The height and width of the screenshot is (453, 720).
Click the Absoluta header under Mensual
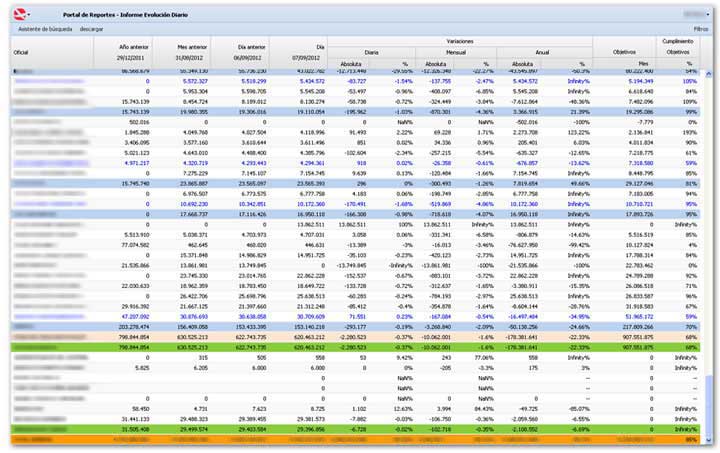tap(435, 64)
